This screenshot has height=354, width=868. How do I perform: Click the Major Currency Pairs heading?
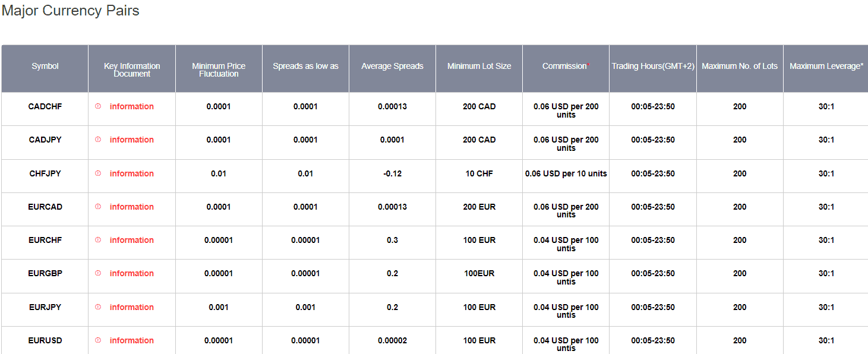pos(71,11)
